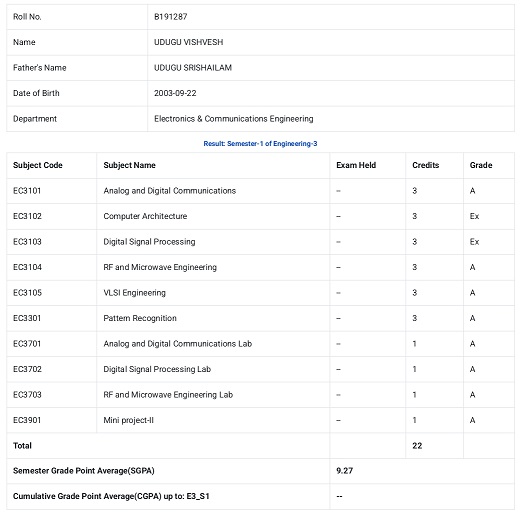
Task: Click Computer Architecture subject row
Action: tap(260, 216)
